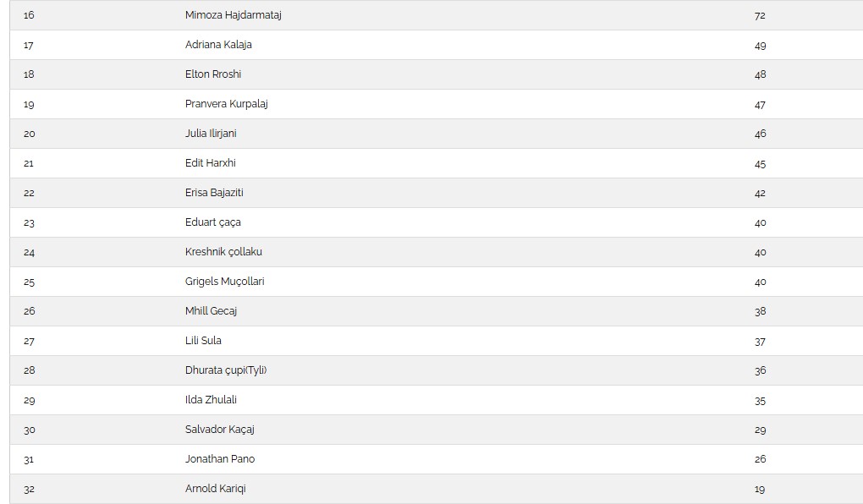Click the name Mimoza Hajdarmataj

click(233, 15)
